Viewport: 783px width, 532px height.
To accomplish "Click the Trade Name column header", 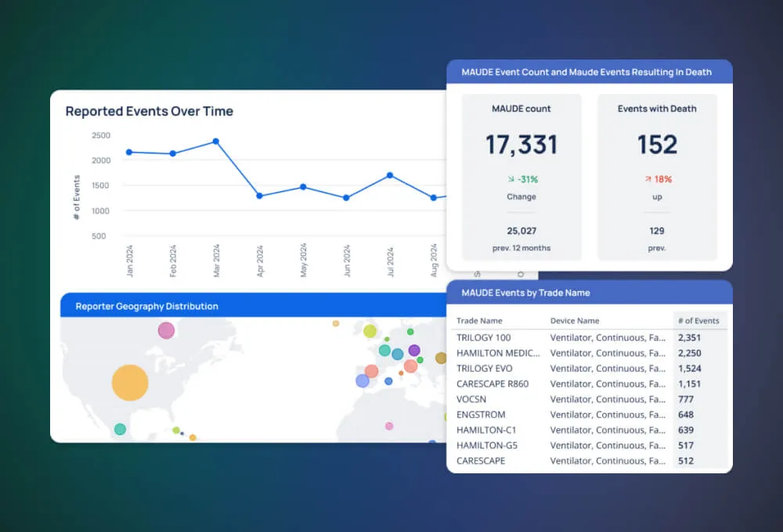I will point(478,320).
